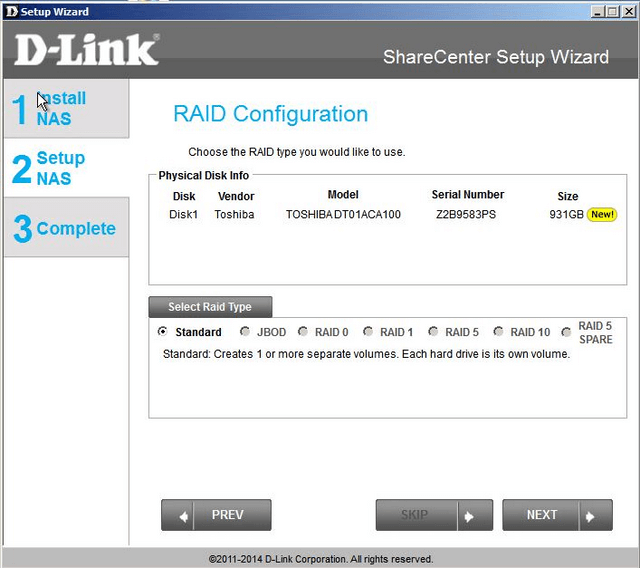Click the Size column header

[x=568, y=196]
